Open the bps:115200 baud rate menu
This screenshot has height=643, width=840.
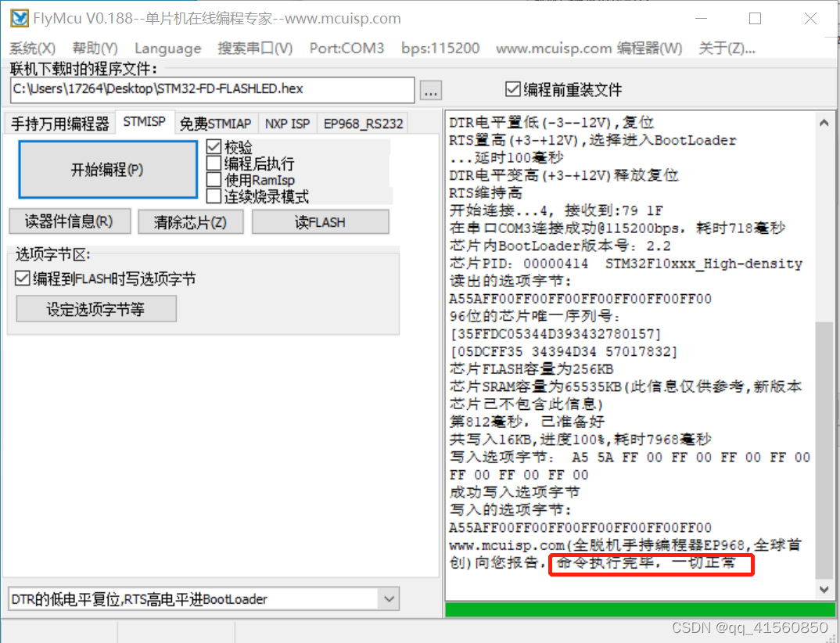click(440, 48)
